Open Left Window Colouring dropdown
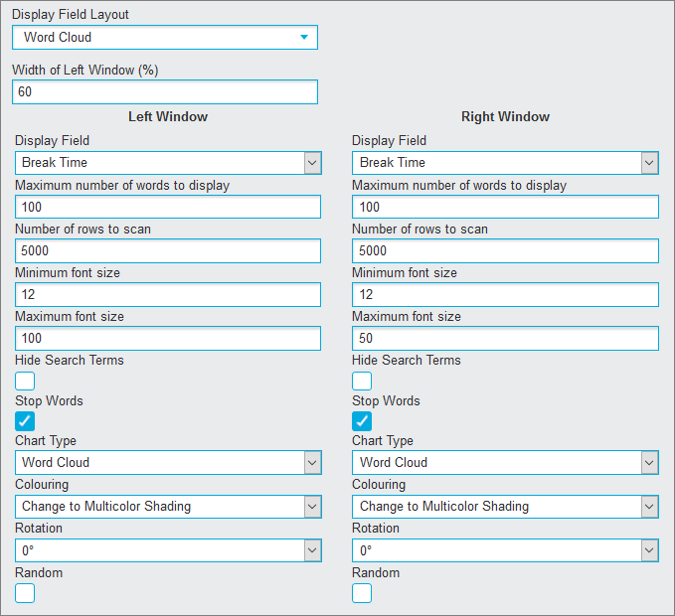This screenshot has height=616, width=675. tap(168, 507)
